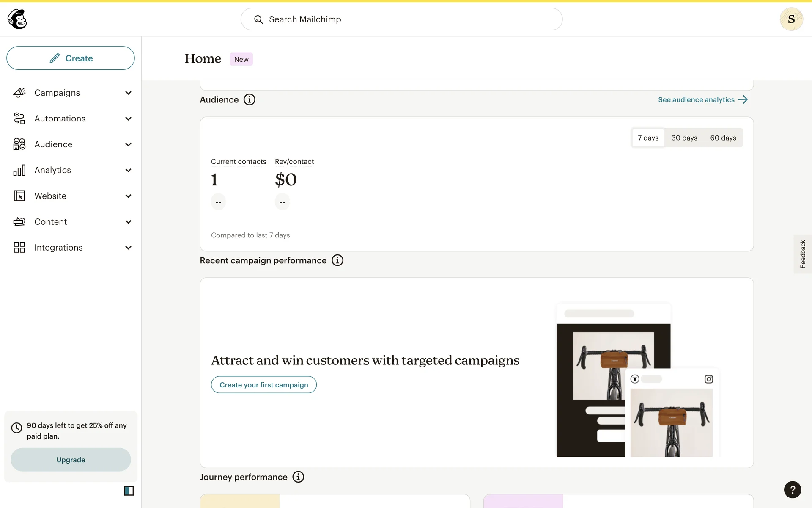The image size is (812, 508).
Task: Click the Analytics bar chart icon
Action: click(19, 170)
